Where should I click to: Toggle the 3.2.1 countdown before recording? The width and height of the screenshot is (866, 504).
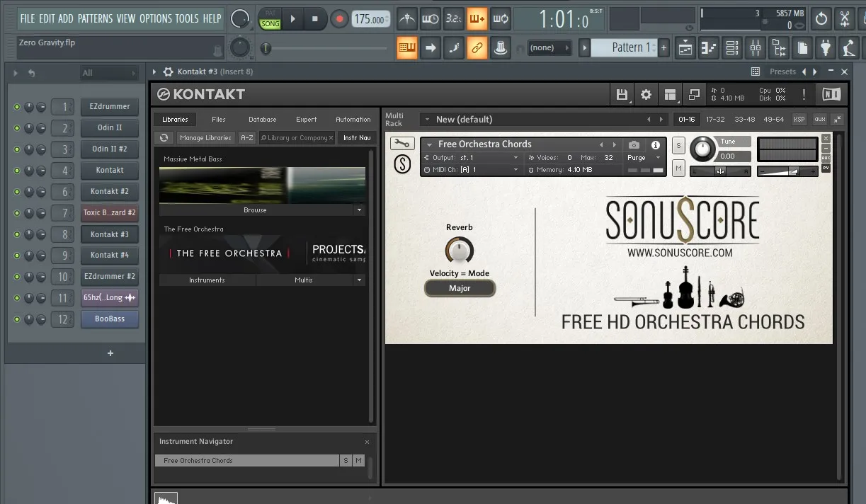click(x=453, y=18)
